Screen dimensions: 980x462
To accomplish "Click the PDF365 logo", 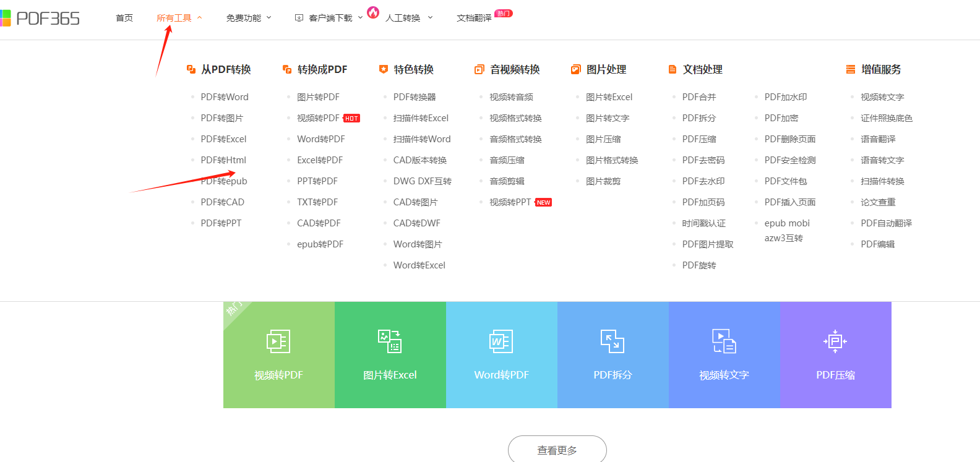I will click(x=40, y=18).
